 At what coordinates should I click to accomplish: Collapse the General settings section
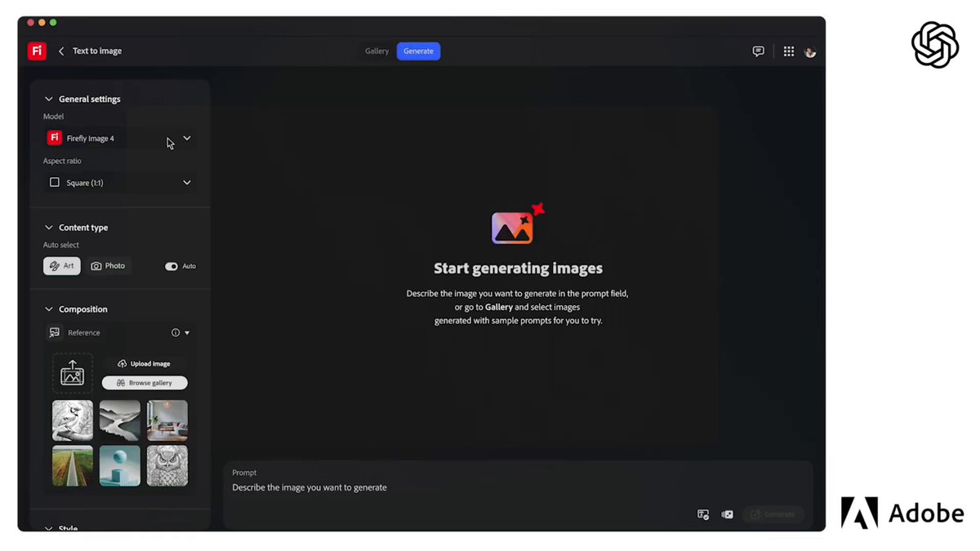pos(49,100)
